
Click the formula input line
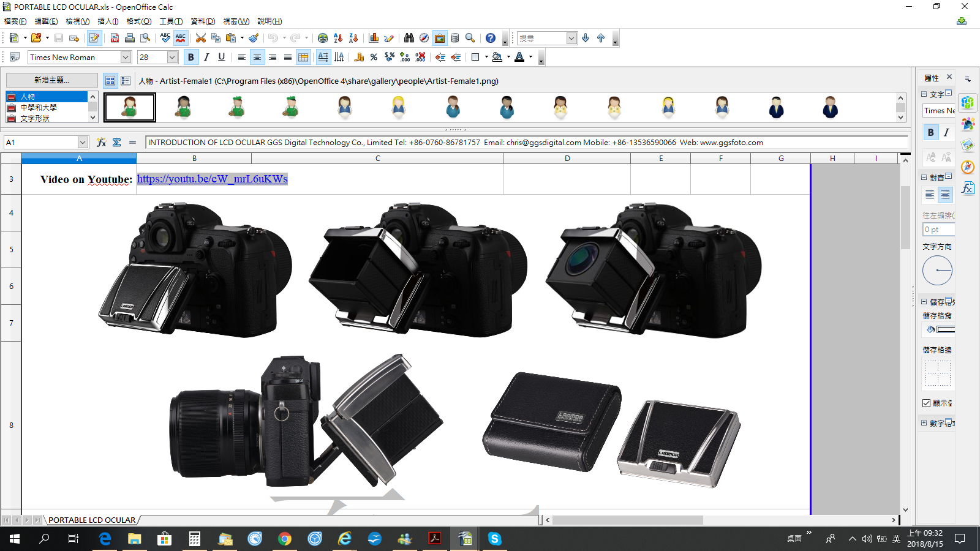[527, 142]
